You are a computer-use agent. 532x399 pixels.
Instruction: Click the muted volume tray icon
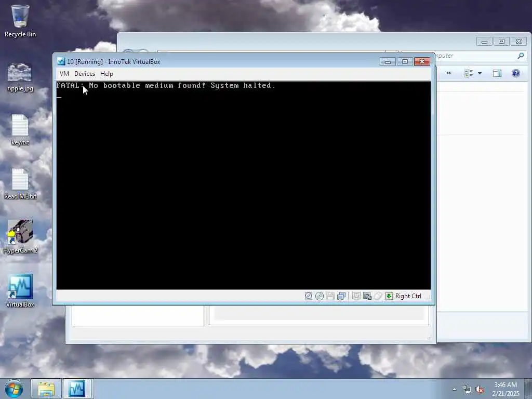[x=480, y=390]
